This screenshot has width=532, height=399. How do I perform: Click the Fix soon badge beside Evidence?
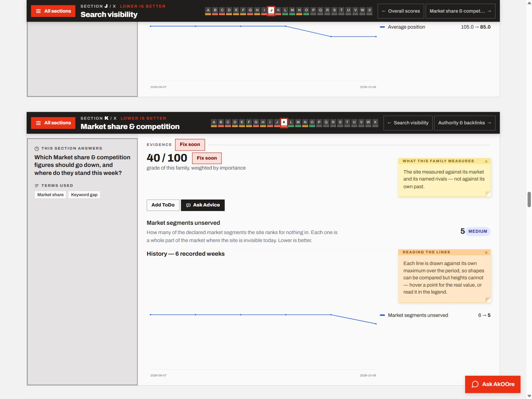coord(190,145)
